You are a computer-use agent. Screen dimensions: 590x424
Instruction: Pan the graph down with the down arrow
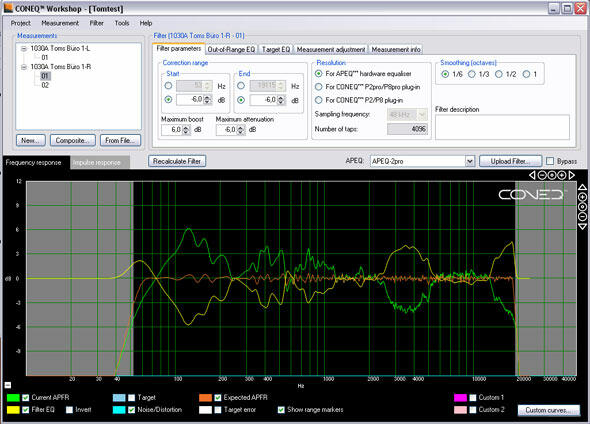(x=582, y=226)
